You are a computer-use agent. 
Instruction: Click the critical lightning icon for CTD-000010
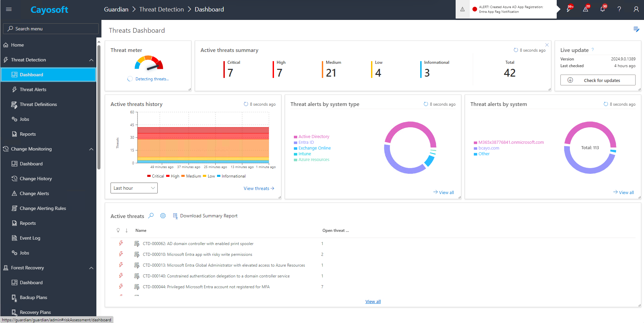click(121, 254)
